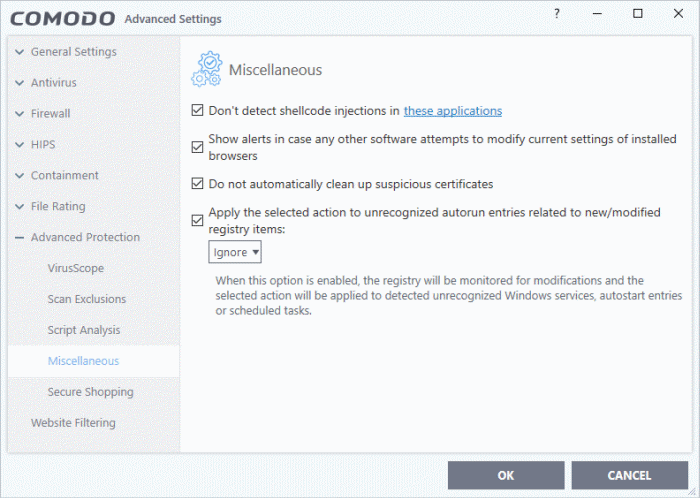
Task: Expand the File Rating chevron
Action: 19,206
